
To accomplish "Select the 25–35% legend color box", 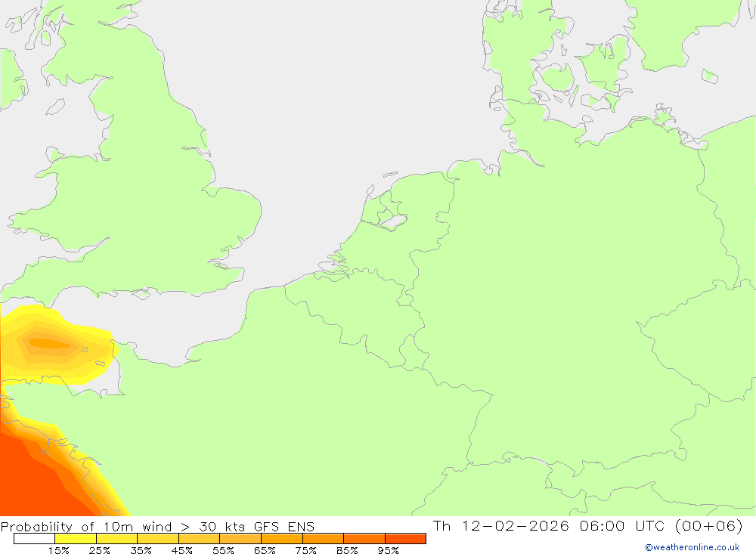I will pos(116,539).
